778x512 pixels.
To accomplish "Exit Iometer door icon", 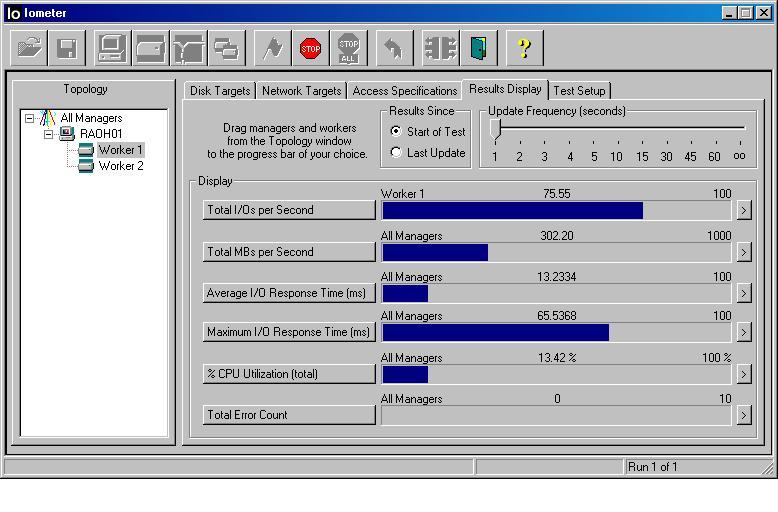I will [x=479, y=48].
